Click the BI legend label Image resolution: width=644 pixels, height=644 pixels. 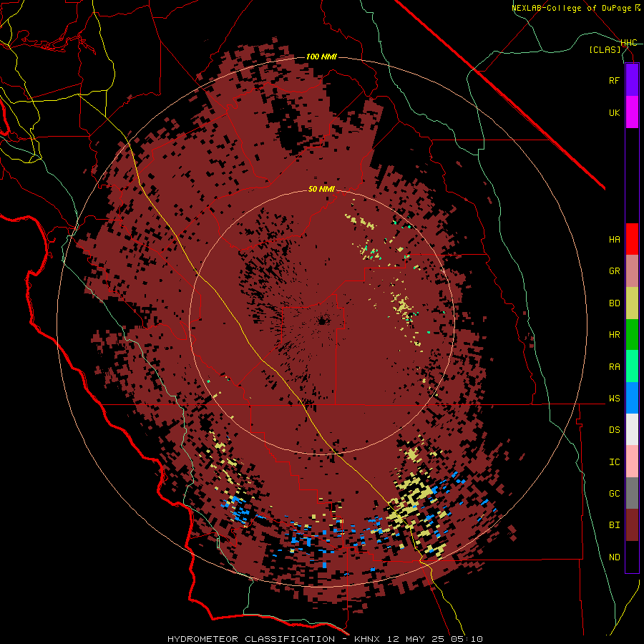coord(614,525)
